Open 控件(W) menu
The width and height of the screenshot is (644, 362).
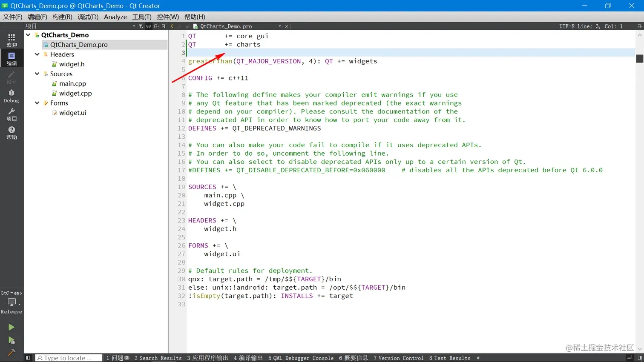click(168, 17)
